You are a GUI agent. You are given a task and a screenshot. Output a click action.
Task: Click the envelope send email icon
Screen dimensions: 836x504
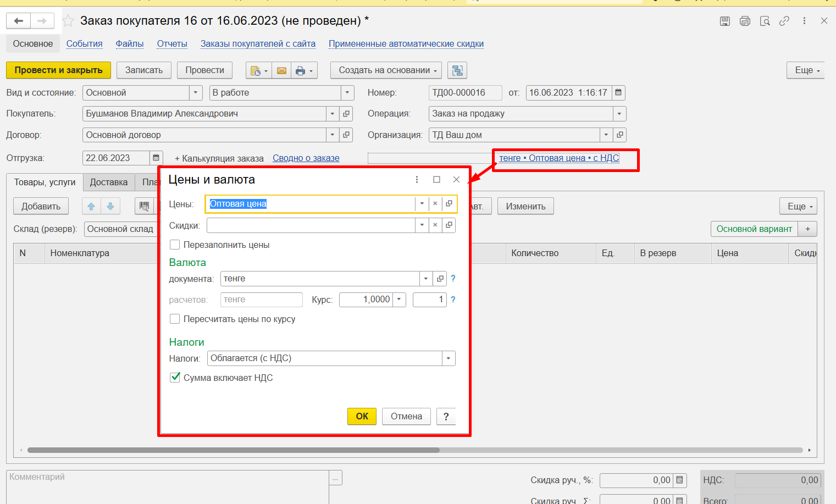click(x=281, y=70)
